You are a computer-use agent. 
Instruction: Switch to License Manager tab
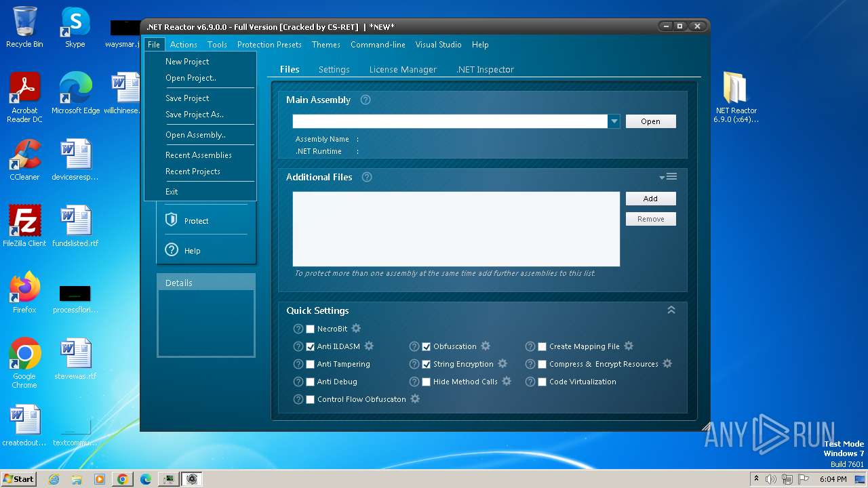coord(403,69)
